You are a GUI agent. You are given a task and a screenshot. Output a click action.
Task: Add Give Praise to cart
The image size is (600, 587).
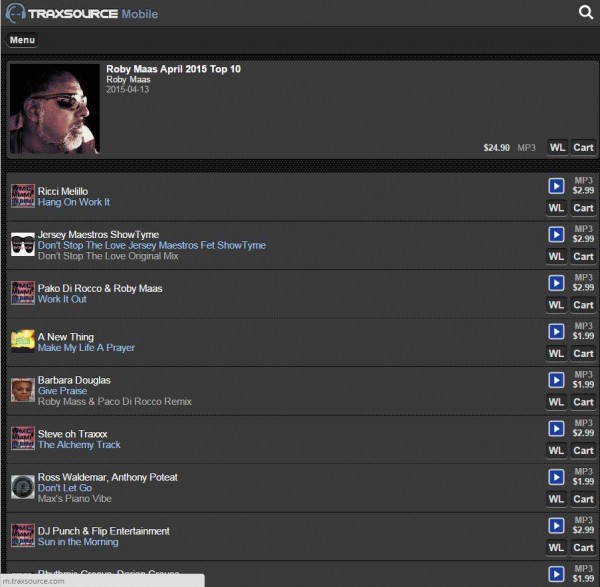pyautogui.click(x=583, y=402)
